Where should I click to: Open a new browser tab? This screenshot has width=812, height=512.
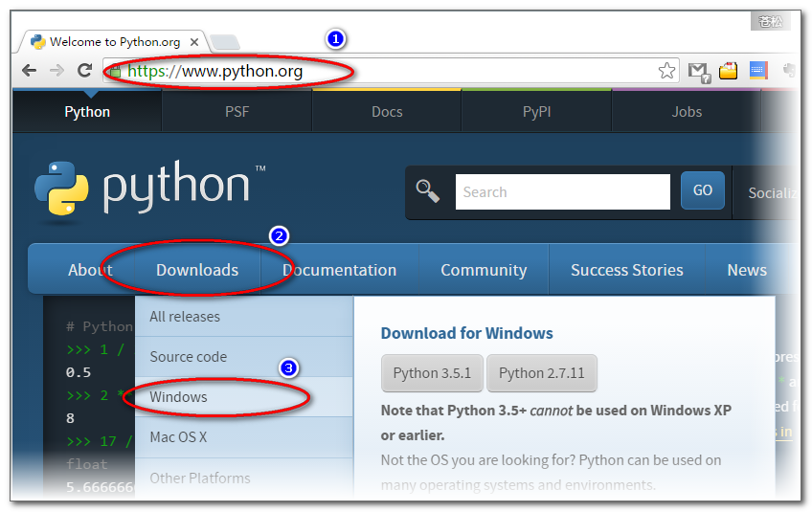point(225,42)
